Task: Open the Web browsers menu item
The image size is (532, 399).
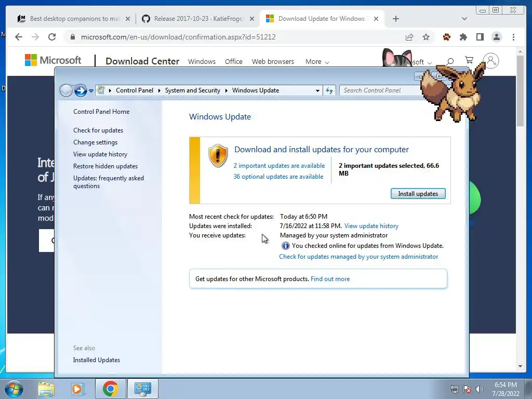Action: (x=273, y=62)
